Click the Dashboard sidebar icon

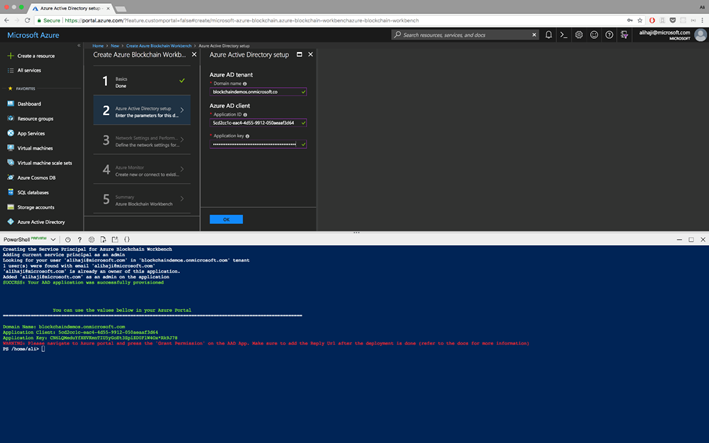pos(10,104)
